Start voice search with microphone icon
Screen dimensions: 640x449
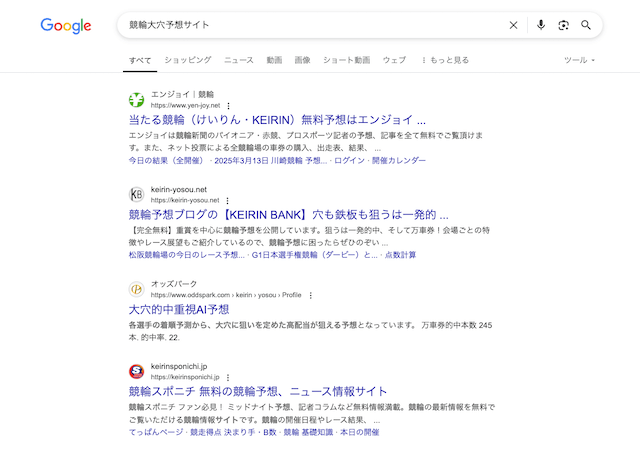[x=541, y=25]
